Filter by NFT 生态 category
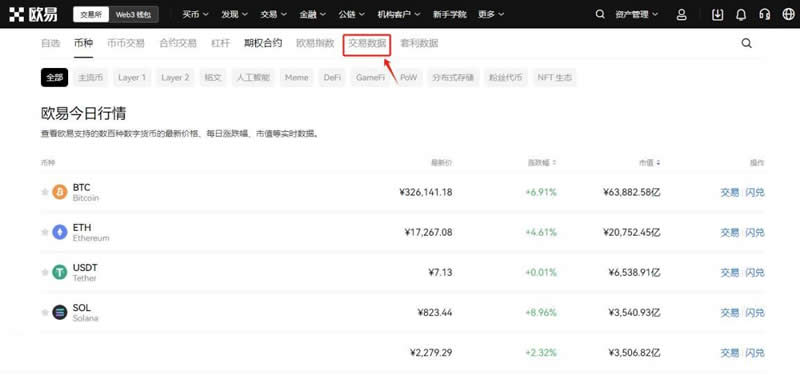 point(555,78)
